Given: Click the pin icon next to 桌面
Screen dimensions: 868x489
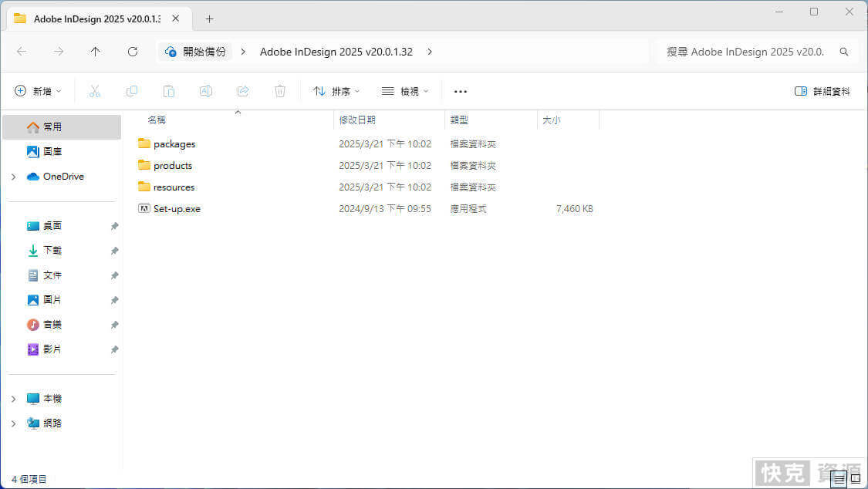Looking at the screenshot, I should tap(115, 226).
